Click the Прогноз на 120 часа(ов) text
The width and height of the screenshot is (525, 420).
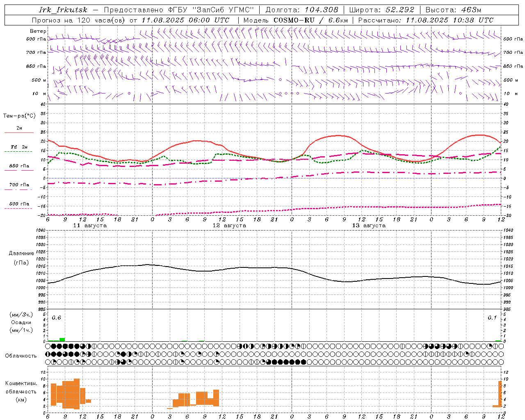pos(79,20)
